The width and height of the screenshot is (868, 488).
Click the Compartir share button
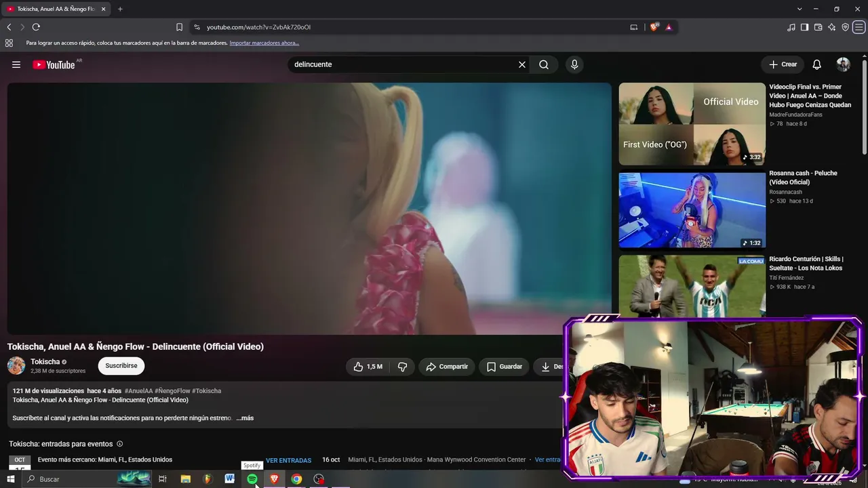[x=447, y=367]
